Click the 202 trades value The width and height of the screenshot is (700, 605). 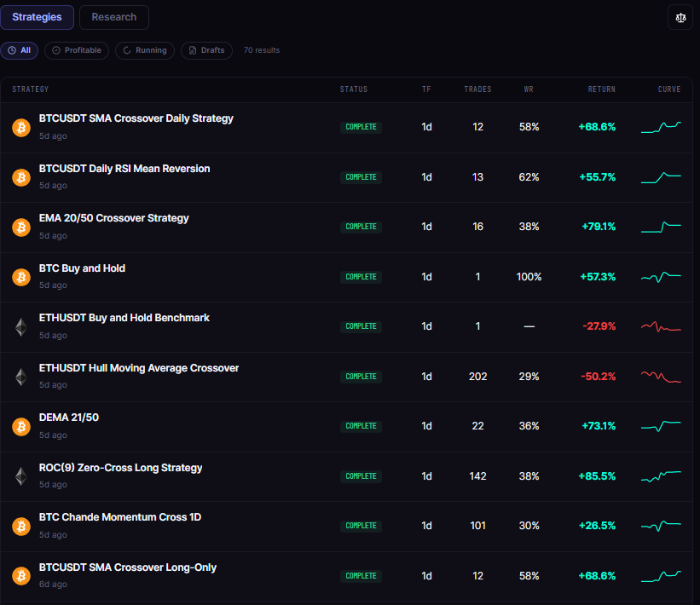coord(477,377)
